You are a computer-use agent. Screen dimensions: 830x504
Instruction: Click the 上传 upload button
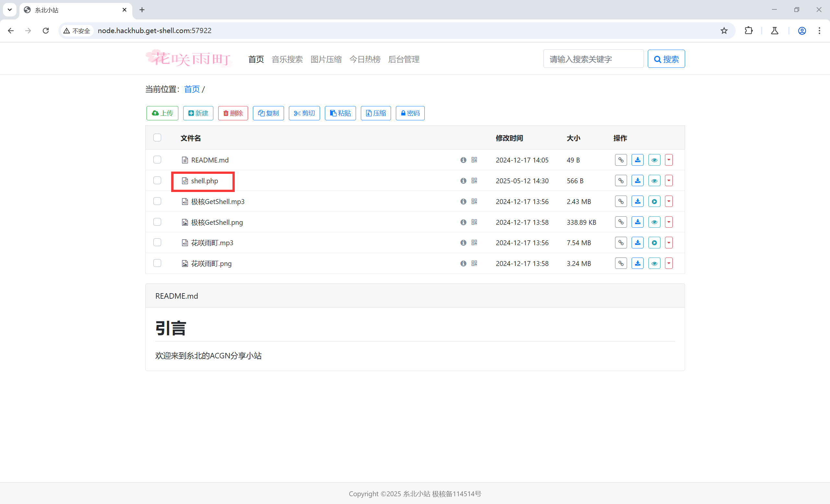click(x=162, y=113)
